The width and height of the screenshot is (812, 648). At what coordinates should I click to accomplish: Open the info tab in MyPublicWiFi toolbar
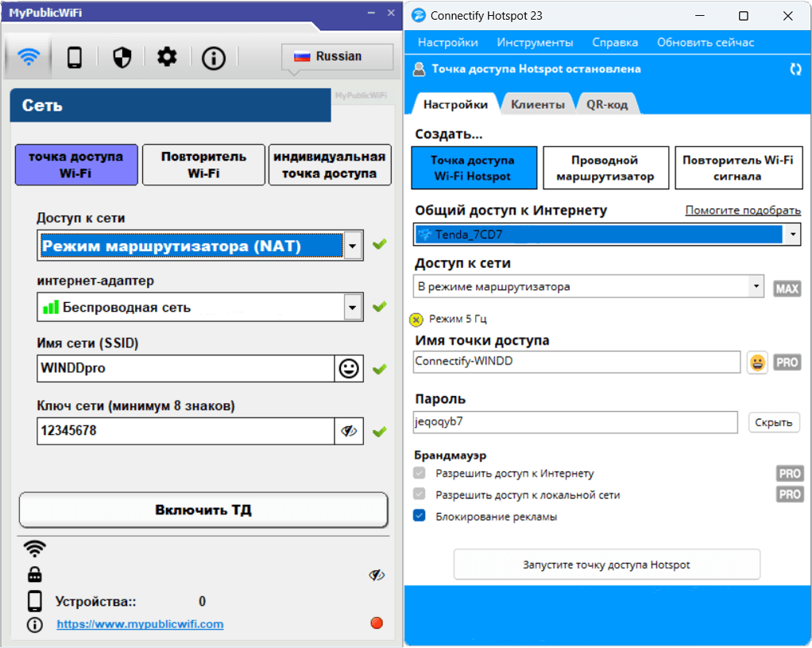tap(214, 57)
